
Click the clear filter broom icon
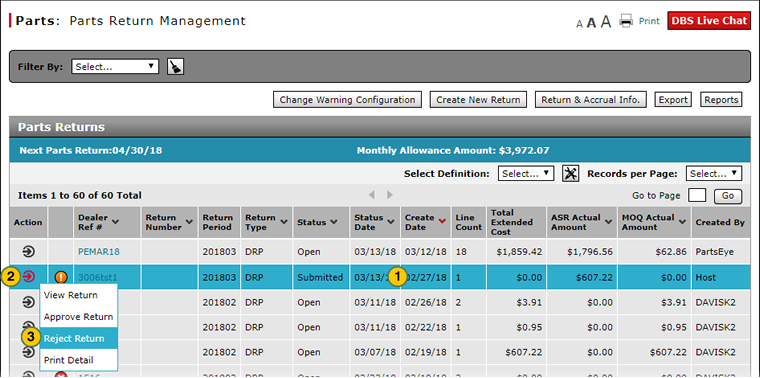click(175, 66)
